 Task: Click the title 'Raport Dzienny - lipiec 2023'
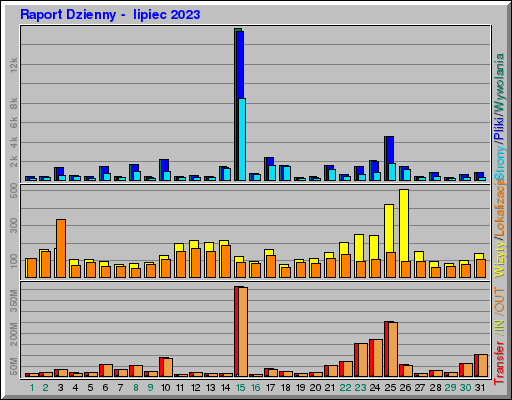click(x=110, y=15)
